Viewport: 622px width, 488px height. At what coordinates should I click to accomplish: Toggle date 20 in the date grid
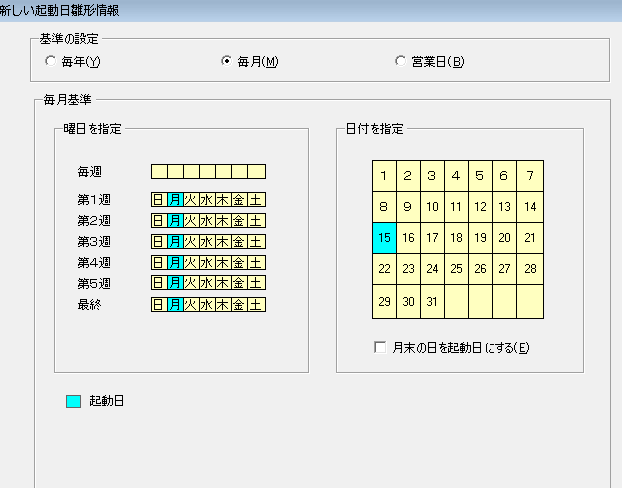pos(505,237)
